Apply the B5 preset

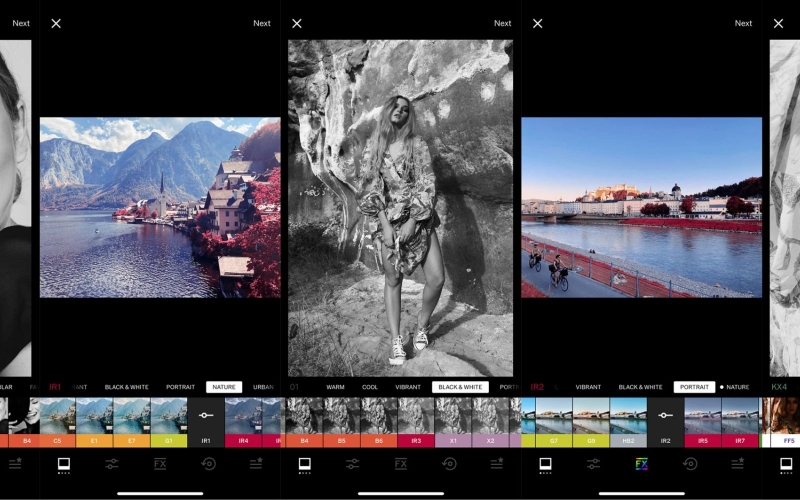tap(342, 422)
